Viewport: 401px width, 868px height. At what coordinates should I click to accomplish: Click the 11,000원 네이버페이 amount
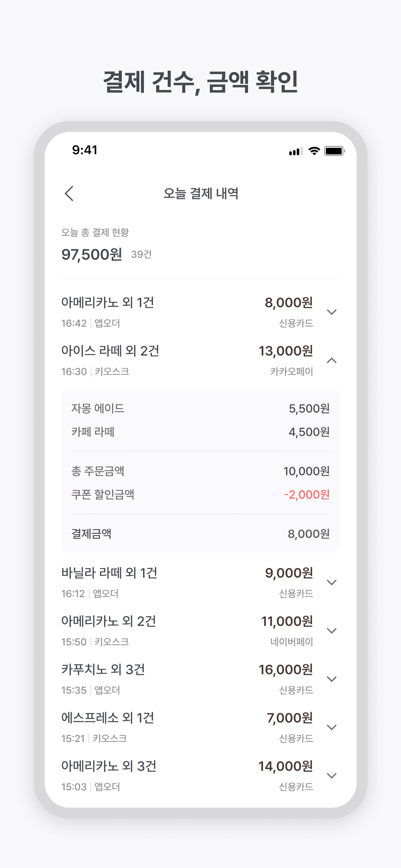point(287,621)
